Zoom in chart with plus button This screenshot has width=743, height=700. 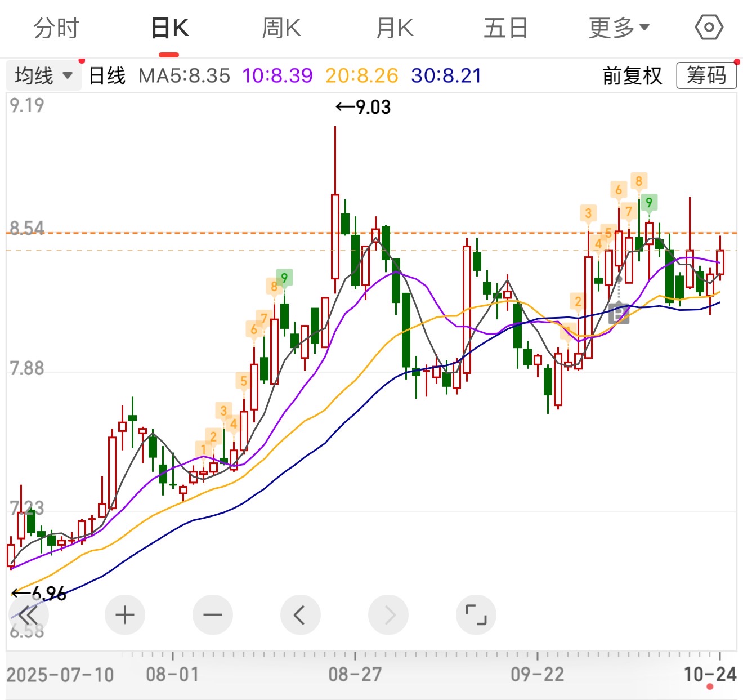[x=124, y=615]
